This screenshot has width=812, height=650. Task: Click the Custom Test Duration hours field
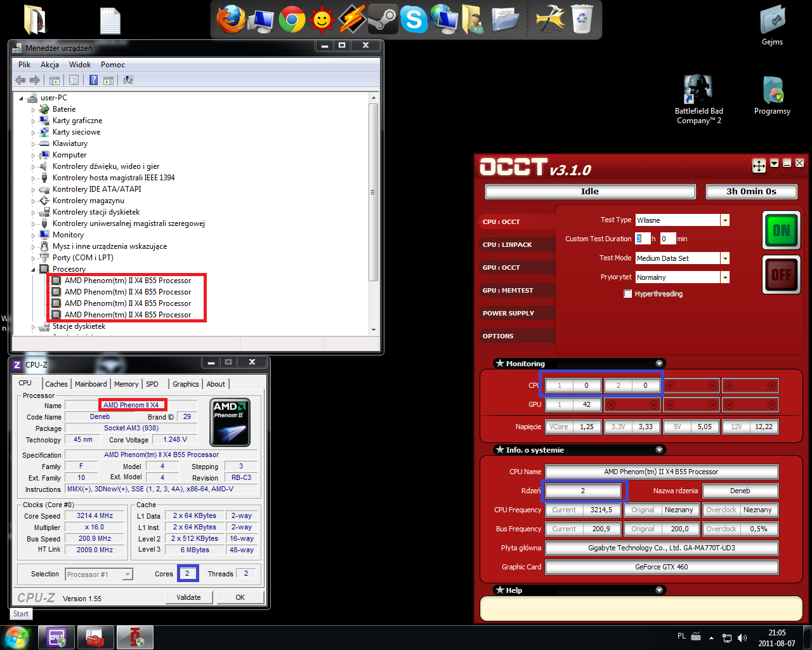643,239
